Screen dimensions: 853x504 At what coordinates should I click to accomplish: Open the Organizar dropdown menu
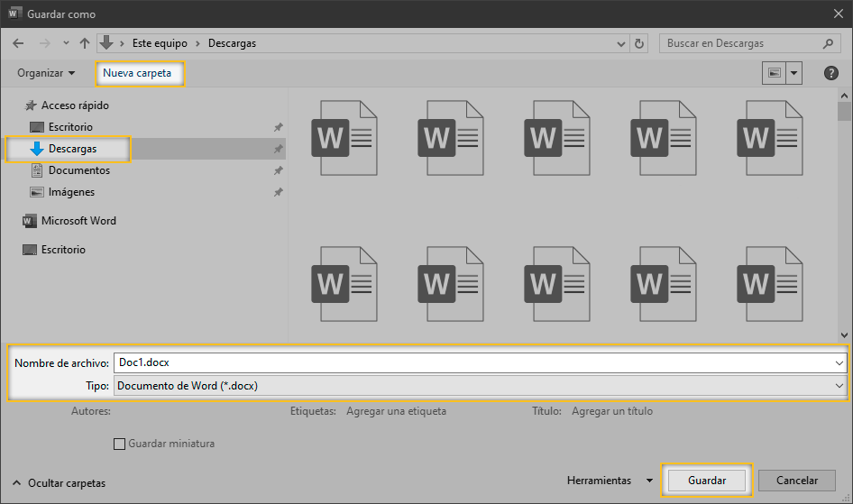pos(46,73)
